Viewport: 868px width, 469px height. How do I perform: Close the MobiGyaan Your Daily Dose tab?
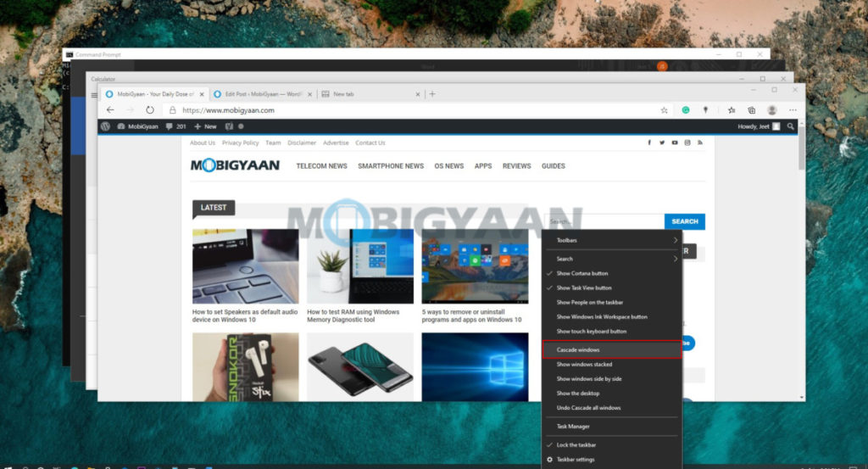pyautogui.click(x=202, y=94)
